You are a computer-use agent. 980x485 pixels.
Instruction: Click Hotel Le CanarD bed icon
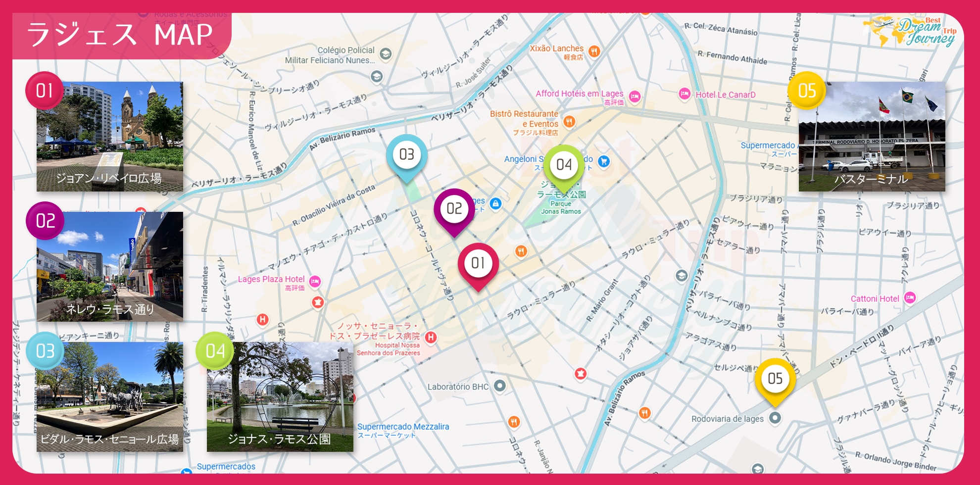point(685,94)
